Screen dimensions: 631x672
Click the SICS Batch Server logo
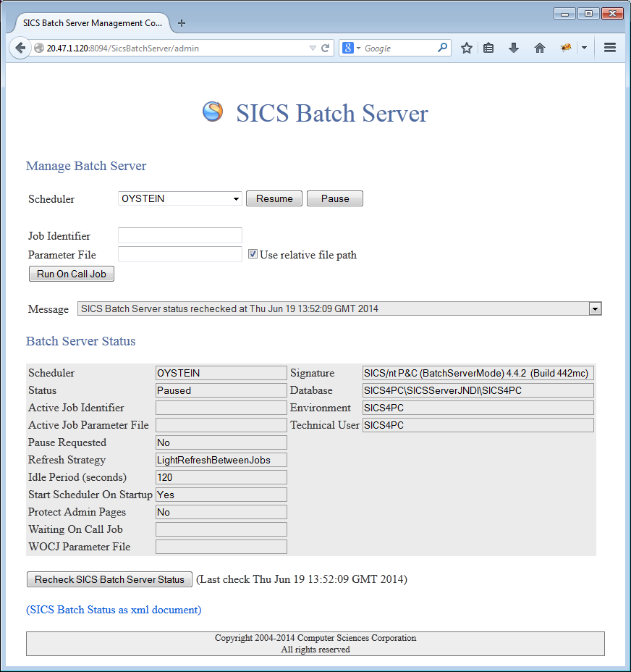point(213,112)
